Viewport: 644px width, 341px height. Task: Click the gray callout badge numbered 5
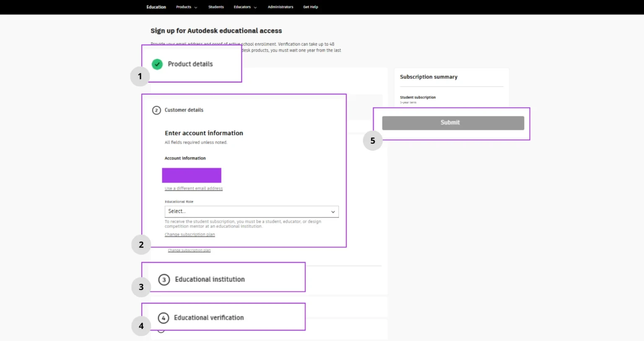coord(373,141)
